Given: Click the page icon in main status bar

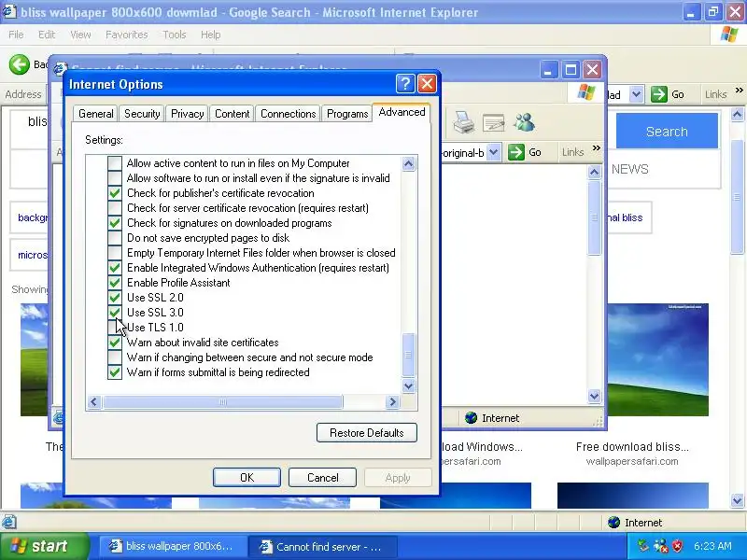Looking at the screenshot, I should [9, 523].
